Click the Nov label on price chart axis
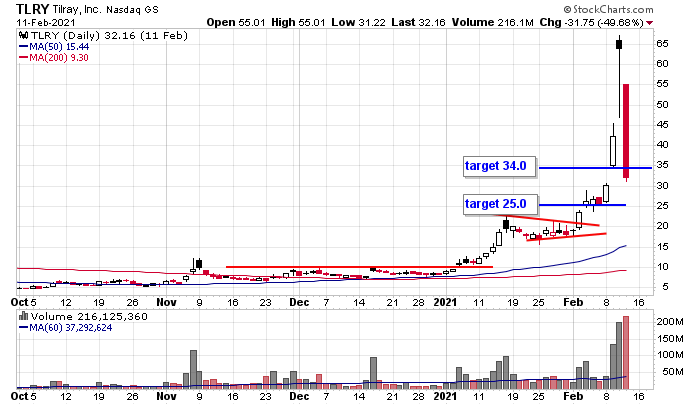Screen dimensions: 700x405 [166, 302]
